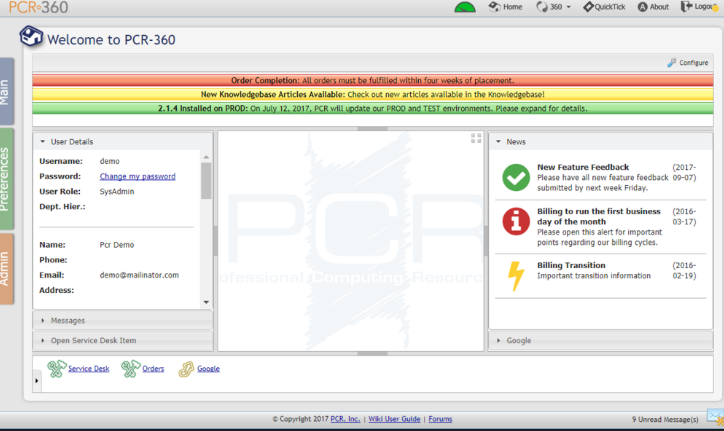724x431 pixels.
Task: Open the Home page from top toolbar
Action: [x=505, y=7]
